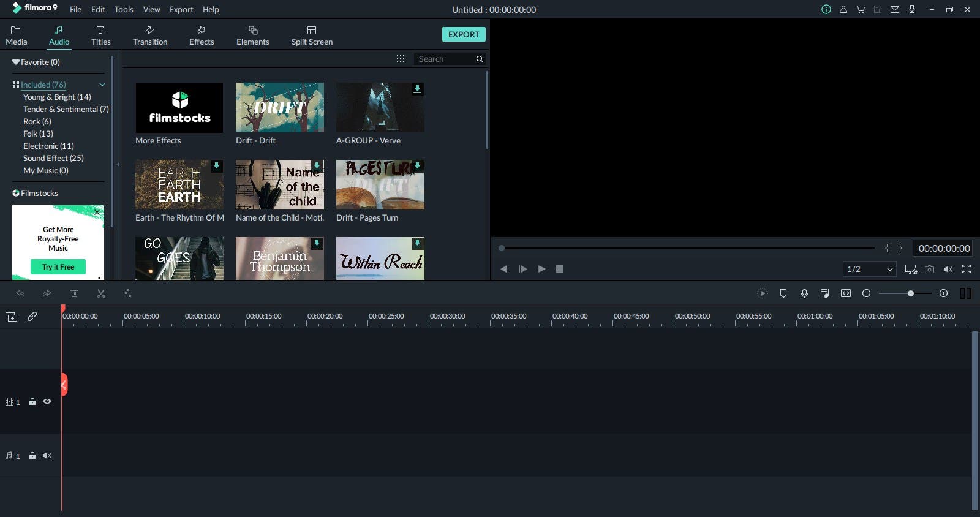Image resolution: width=980 pixels, height=517 pixels.
Task: Click the Split scissors icon
Action: [x=101, y=293]
